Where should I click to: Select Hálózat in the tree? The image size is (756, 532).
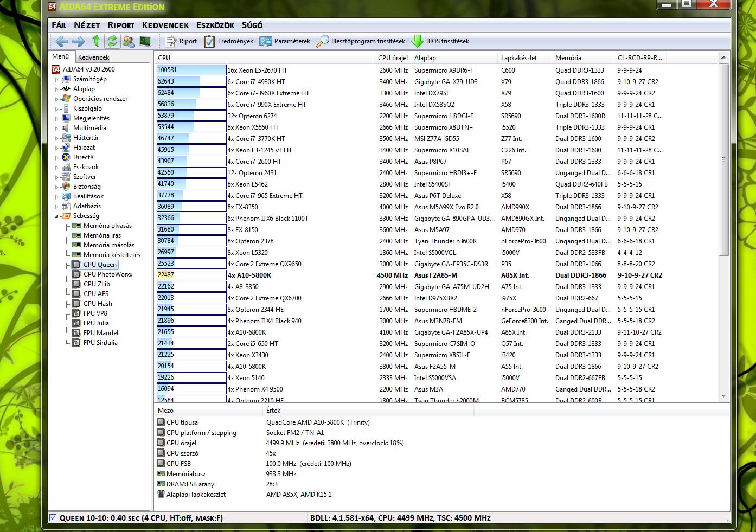point(84,148)
